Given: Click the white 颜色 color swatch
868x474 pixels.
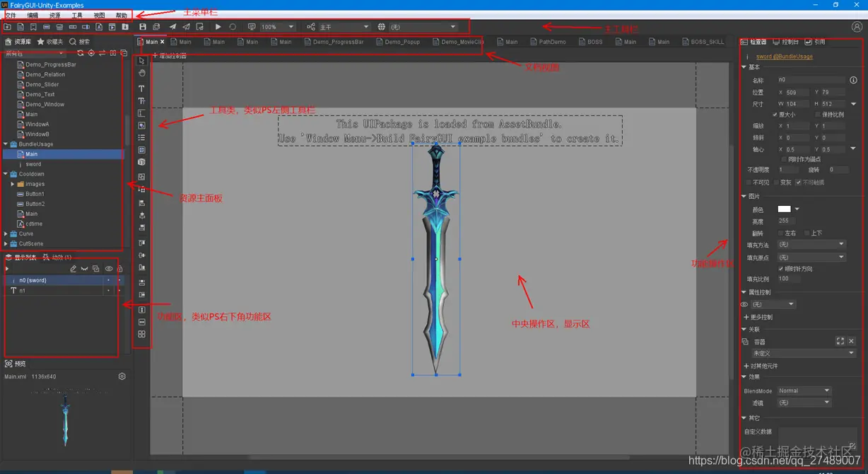Looking at the screenshot, I should [x=785, y=209].
